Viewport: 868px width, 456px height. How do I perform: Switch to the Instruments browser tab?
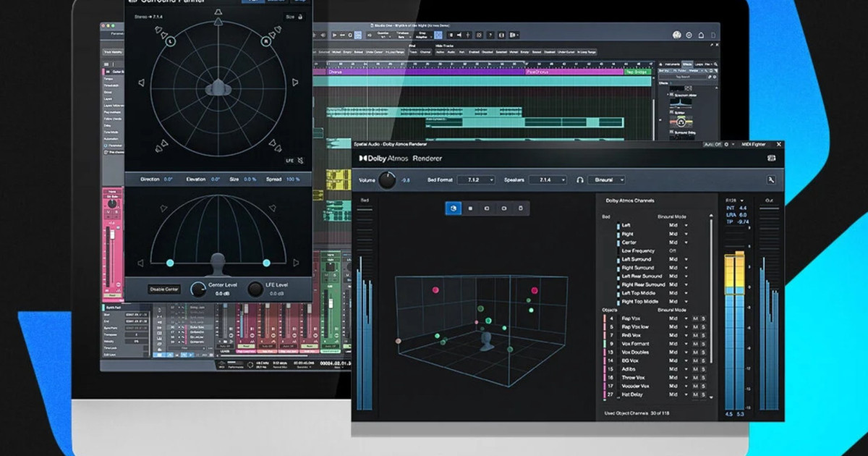(x=673, y=64)
